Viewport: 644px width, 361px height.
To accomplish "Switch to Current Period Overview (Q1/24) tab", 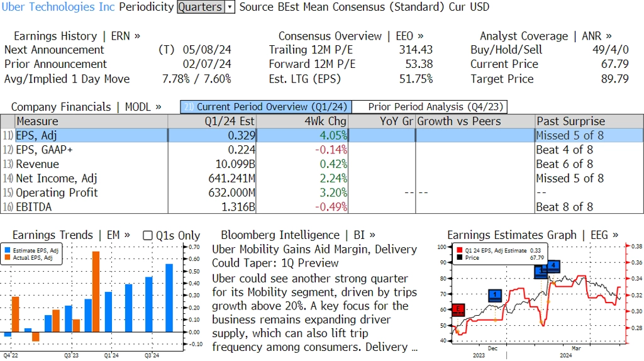I will tap(266, 107).
